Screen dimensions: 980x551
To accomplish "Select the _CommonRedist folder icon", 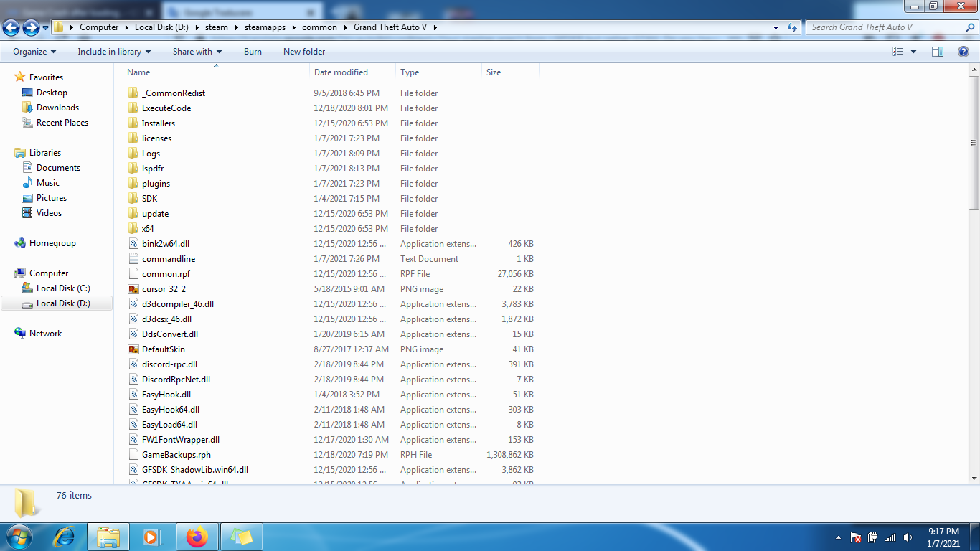I will [x=133, y=93].
